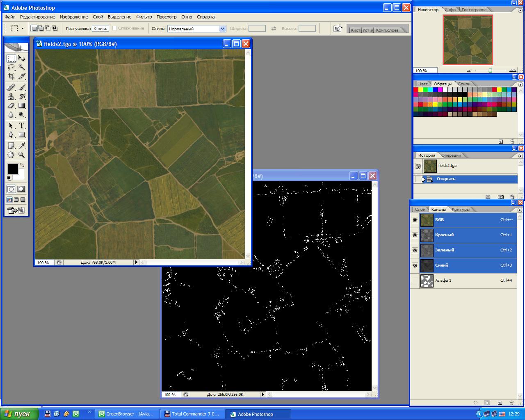Open the Channels panel flyout menu arrow

pos(520,209)
